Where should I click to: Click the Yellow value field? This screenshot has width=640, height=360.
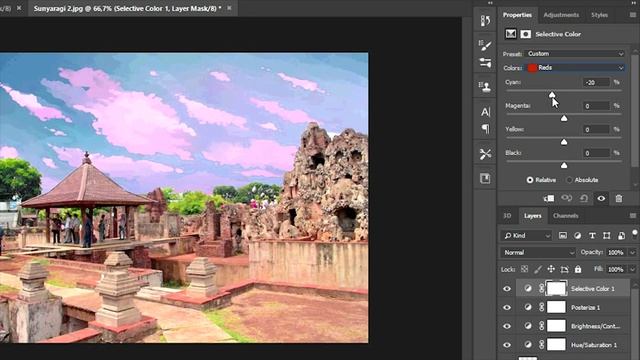(x=596, y=129)
